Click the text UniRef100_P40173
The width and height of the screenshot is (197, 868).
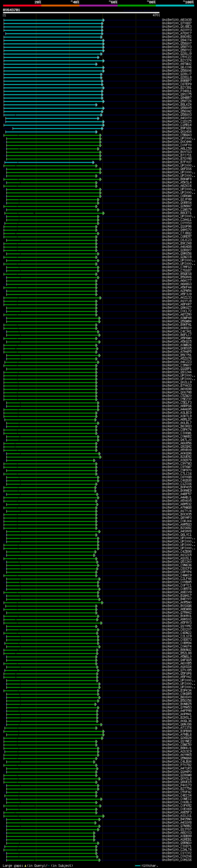tap(177, 785)
